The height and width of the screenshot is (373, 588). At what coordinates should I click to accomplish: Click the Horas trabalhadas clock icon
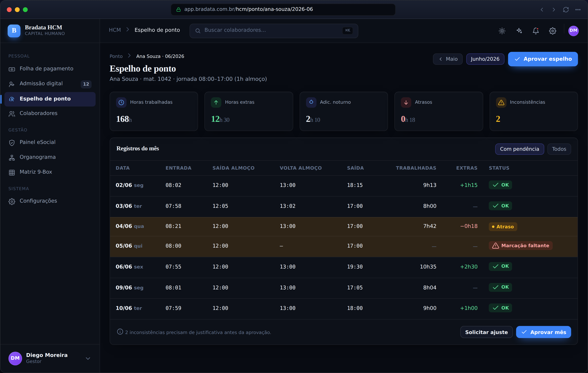pyautogui.click(x=121, y=102)
